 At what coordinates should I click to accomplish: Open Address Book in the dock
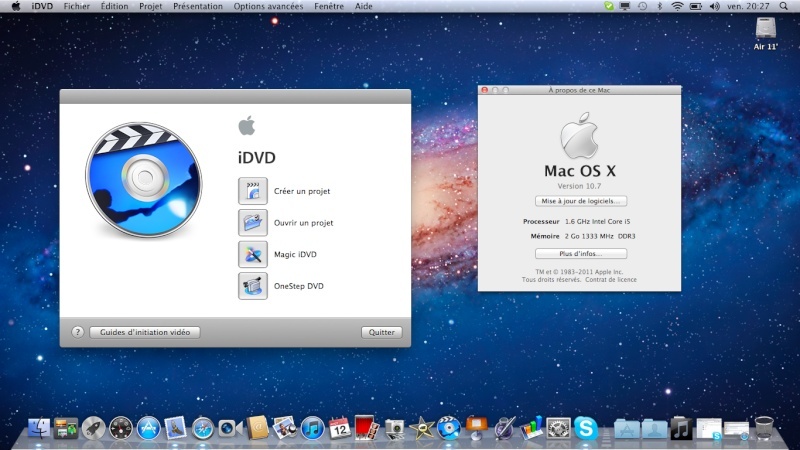(258, 427)
